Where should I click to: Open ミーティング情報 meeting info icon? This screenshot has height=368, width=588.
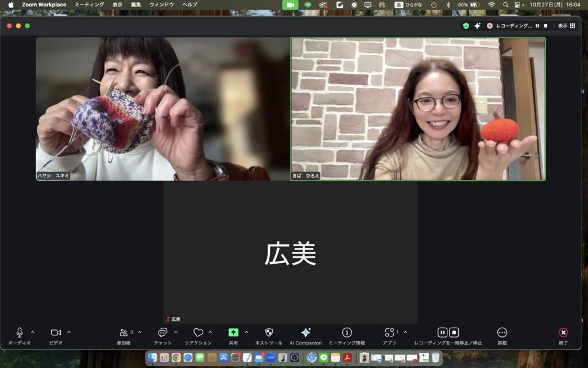coord(347,333)
